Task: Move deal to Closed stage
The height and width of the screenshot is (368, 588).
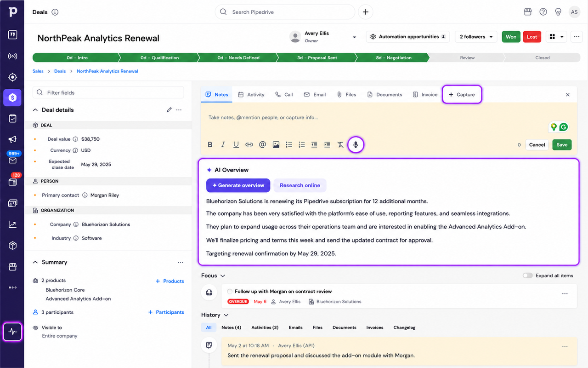Action: click(543, 58)
